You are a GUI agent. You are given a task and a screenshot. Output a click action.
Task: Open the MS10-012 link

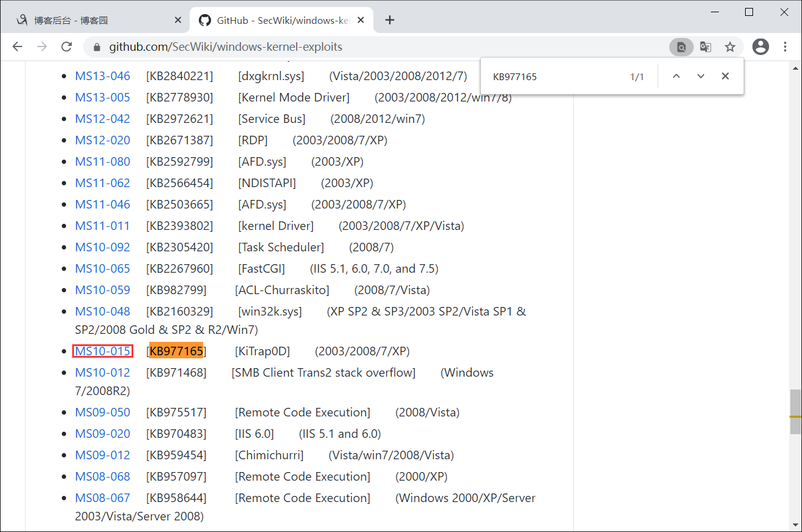click(103, 372)
